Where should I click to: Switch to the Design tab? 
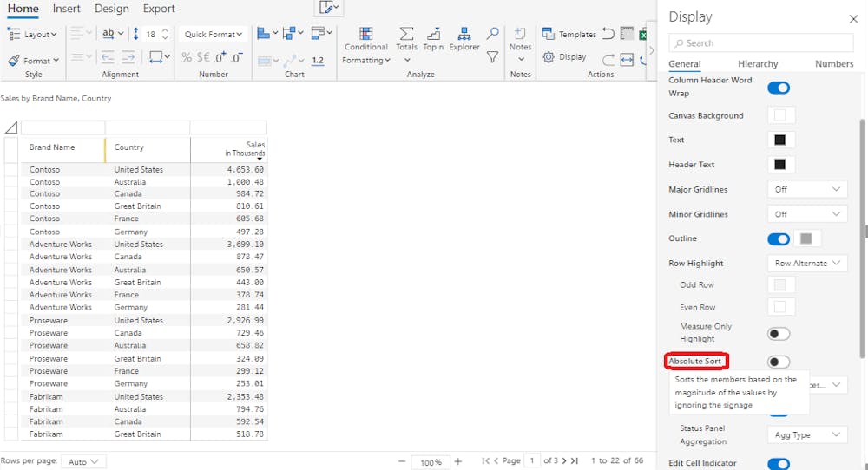(112, 9)
